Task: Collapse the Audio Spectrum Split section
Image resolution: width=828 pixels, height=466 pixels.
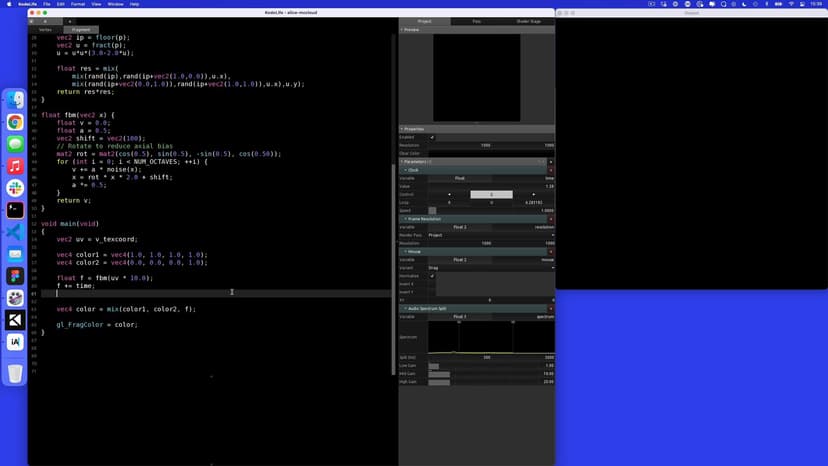Action: pos(403,308)
